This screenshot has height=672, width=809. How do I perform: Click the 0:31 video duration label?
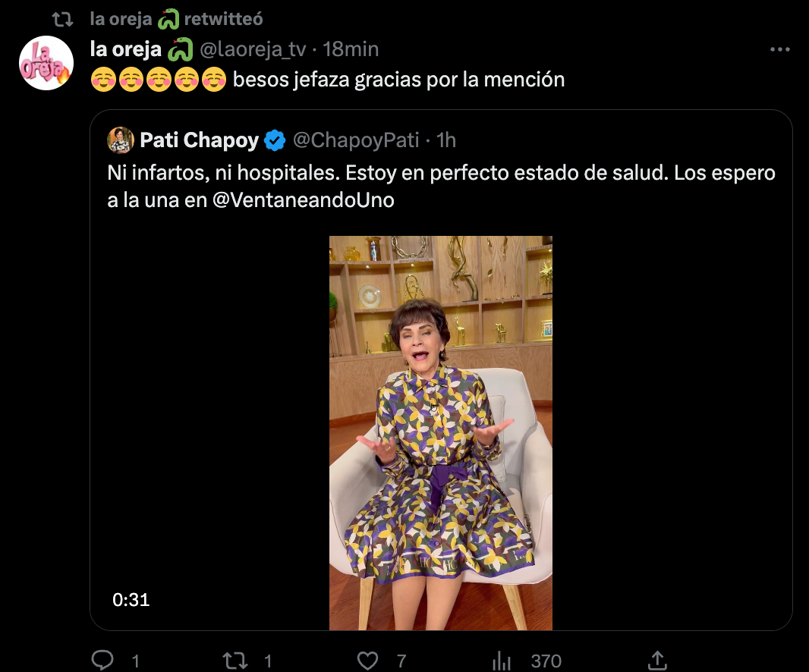131,600
